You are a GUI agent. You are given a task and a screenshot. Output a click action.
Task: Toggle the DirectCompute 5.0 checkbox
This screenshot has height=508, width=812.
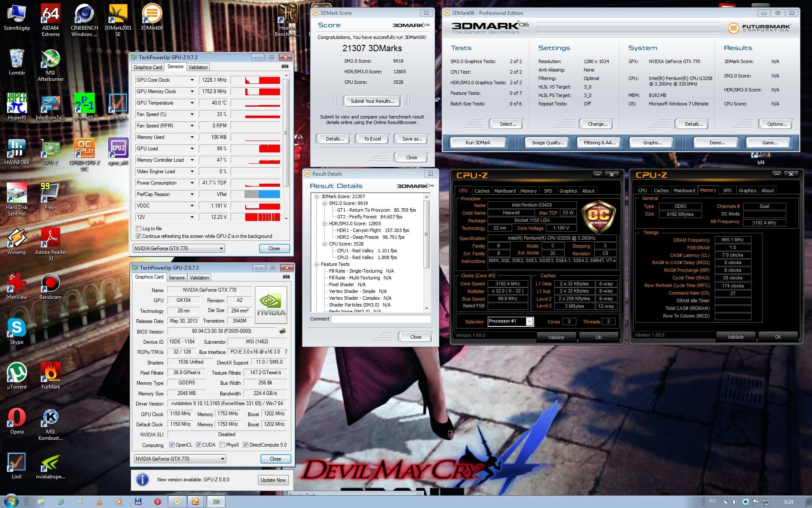(x=245, y=445)
